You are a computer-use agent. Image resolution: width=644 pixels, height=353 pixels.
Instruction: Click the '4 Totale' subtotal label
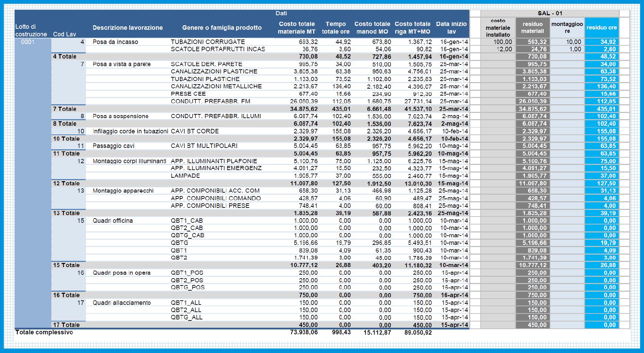click(x=65, y=56)
